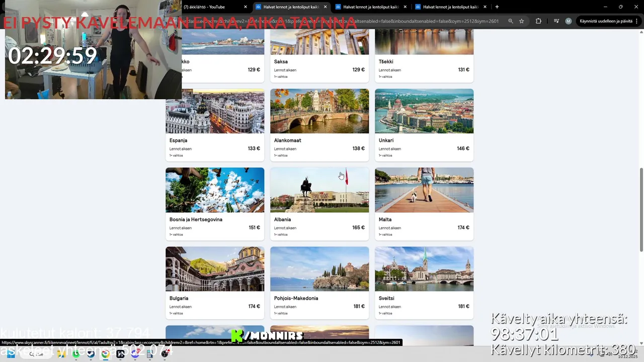
Task: Open the Chrome profile avatar M
Action: tap(569, 21)
